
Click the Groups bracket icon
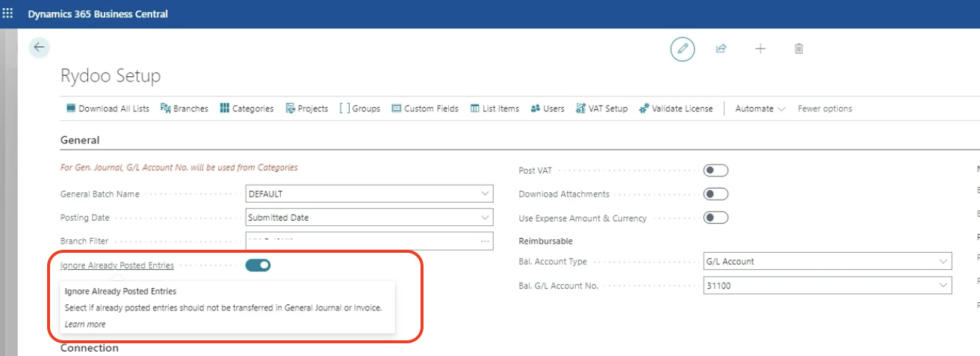tap(344, 108)
